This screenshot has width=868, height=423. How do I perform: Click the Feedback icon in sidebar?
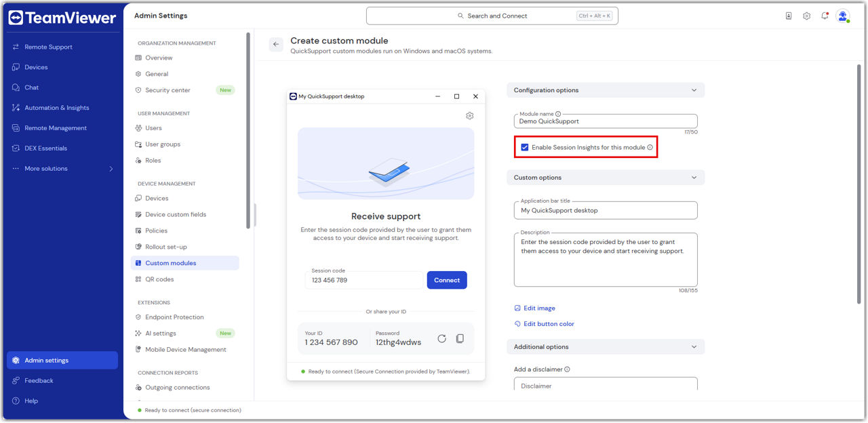[x=16, y=381]
